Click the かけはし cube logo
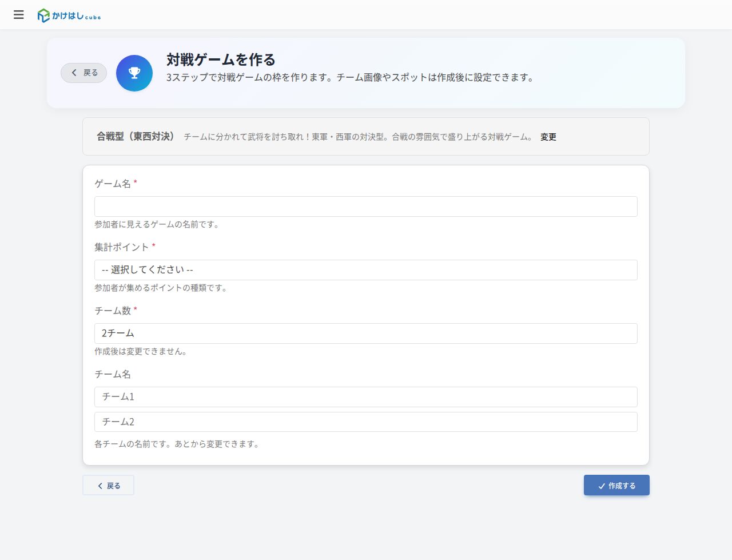Screen dimensions: 732x560 click(x=69, y=15)
